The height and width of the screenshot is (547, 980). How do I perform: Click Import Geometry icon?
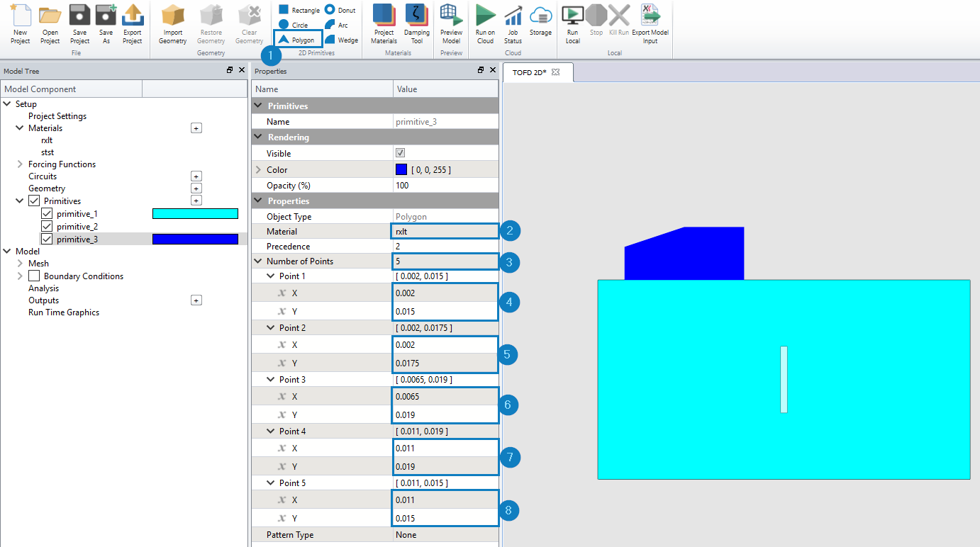click(x=172, y=16)
